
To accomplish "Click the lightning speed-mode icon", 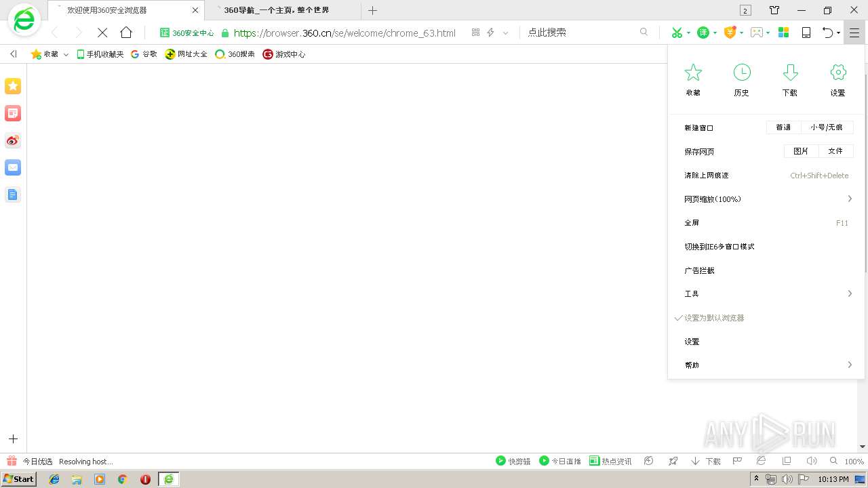I will pos(490,33).
